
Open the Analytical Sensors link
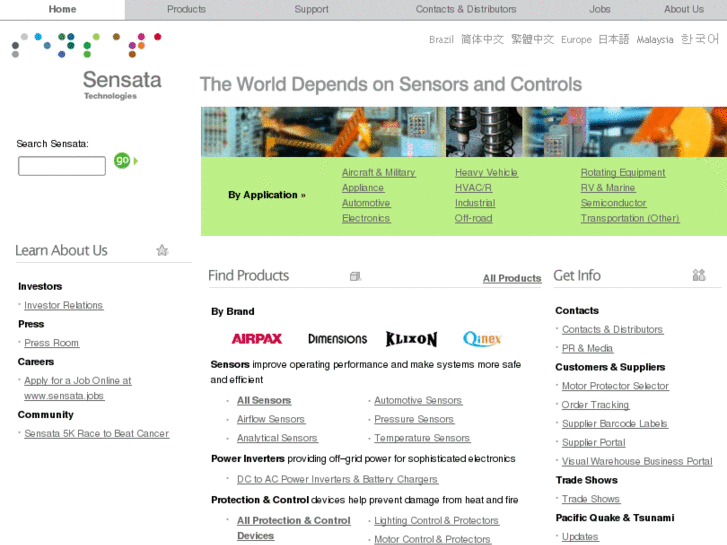(x=277, y=438)
